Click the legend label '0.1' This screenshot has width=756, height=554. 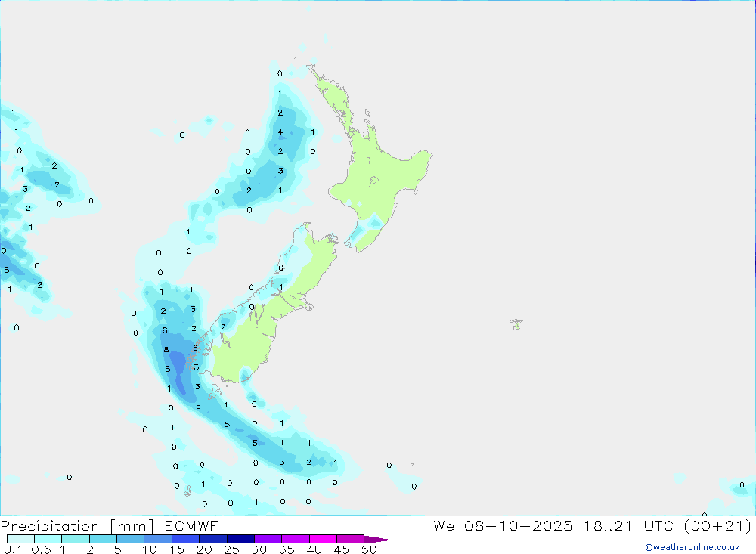pyautogui.click(x=13, y=549)
